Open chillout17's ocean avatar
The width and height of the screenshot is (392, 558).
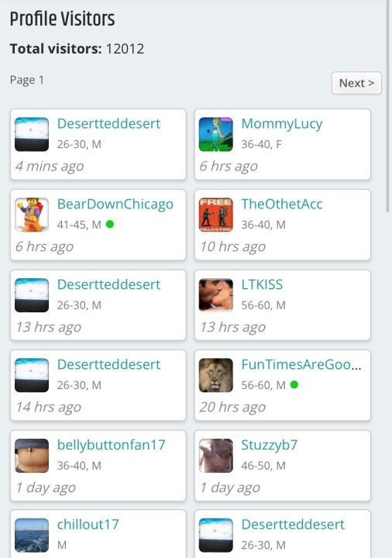coord(32,536)
